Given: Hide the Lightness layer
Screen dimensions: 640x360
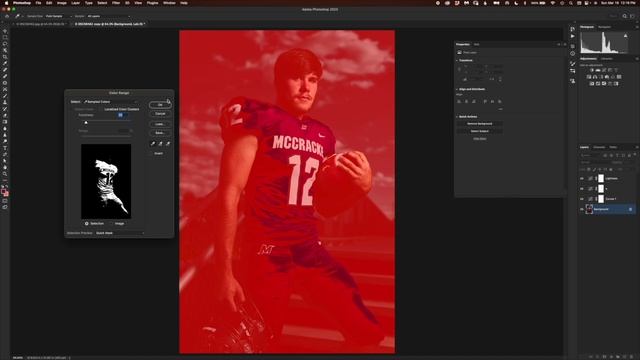Looking at the screenshot, I should click(582, 178).
